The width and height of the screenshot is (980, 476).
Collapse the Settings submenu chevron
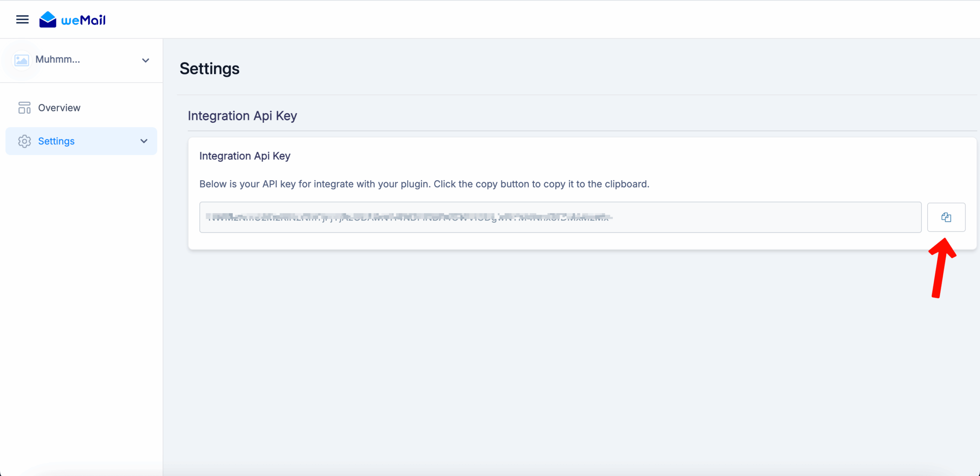[144, 141]
